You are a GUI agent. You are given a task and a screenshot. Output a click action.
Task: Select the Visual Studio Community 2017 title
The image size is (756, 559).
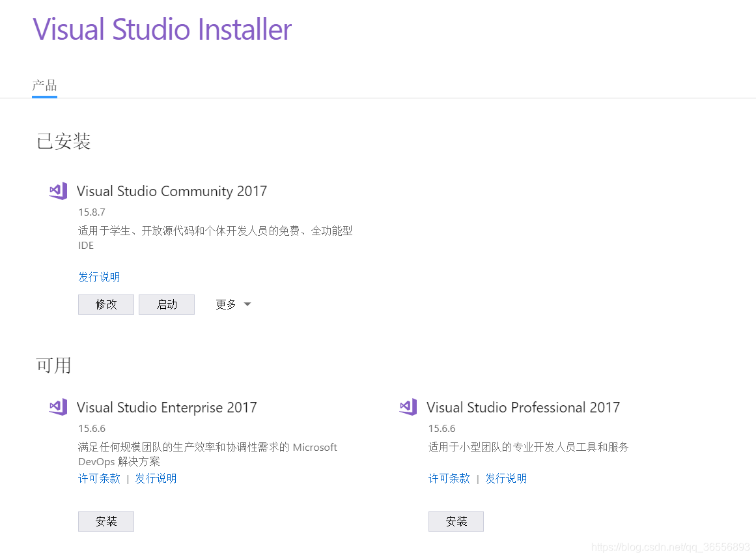coord(172,192)
